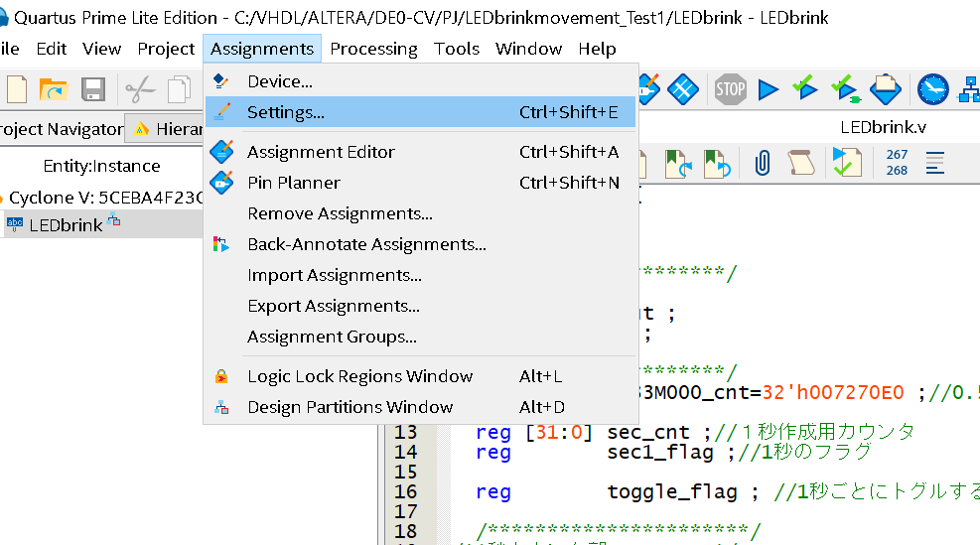
Task: Close the open Assignments menu
Action: pos(262,49)
